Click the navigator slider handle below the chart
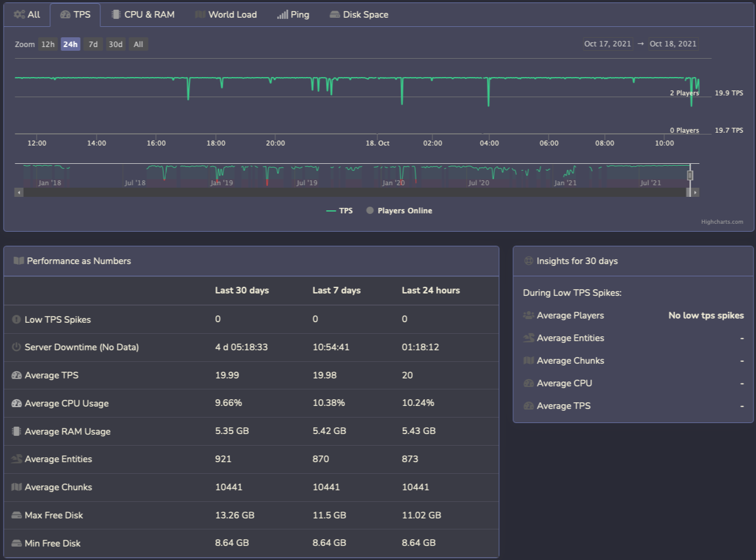Image resolution: width=756 pixels, height=560 pixels. click(x=690, y=175)
